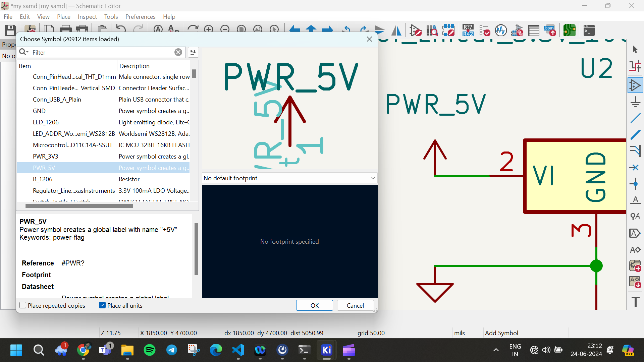The image size is (644, 362).
Task: Open the Footprint Editor toolbar icon
Action: tap(448, 30)
